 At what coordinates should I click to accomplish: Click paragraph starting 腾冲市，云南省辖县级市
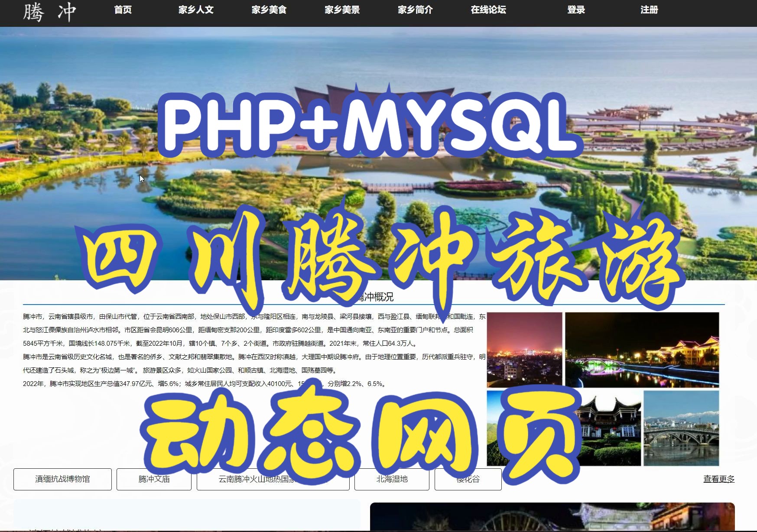click(254, 330)
